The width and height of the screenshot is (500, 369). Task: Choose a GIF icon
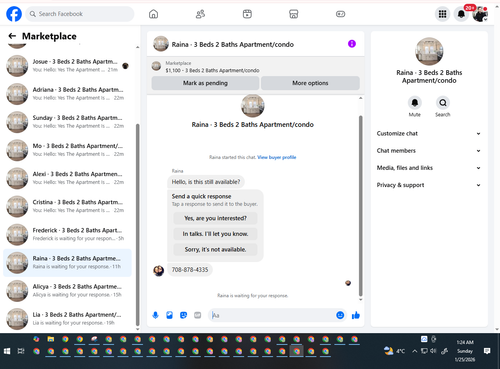198,315
